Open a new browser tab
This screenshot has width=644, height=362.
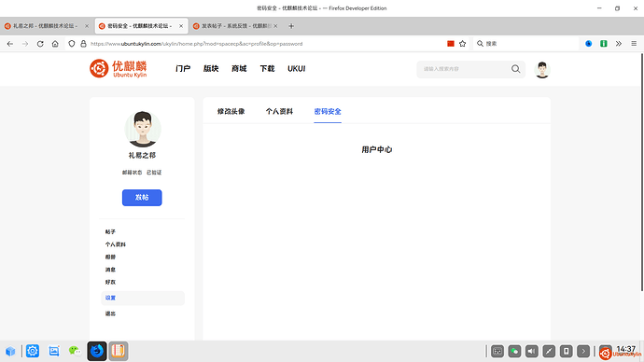(x=291, y=26)
